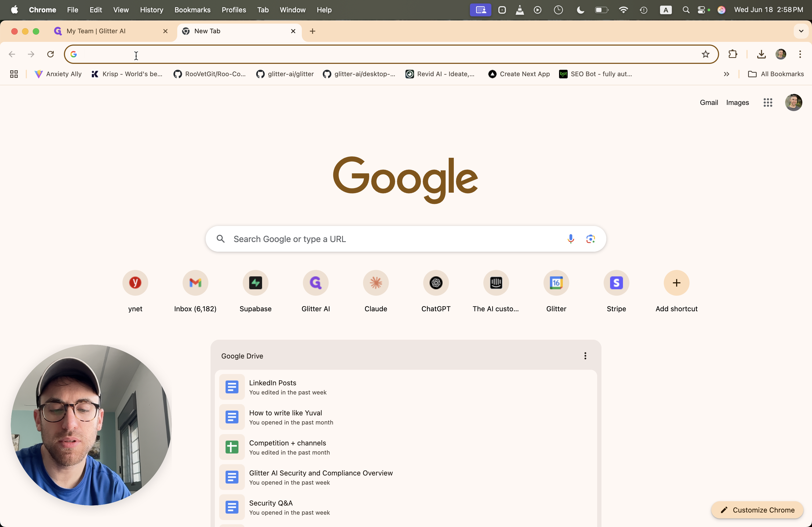Viewport: 812px width, 527px height.
Task: Open the Google apps grid
Action: pyautogui.click(x=767, y=103)
